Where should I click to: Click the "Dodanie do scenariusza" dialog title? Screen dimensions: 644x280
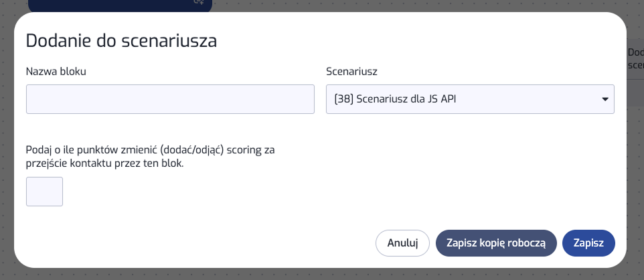point(121,41)
